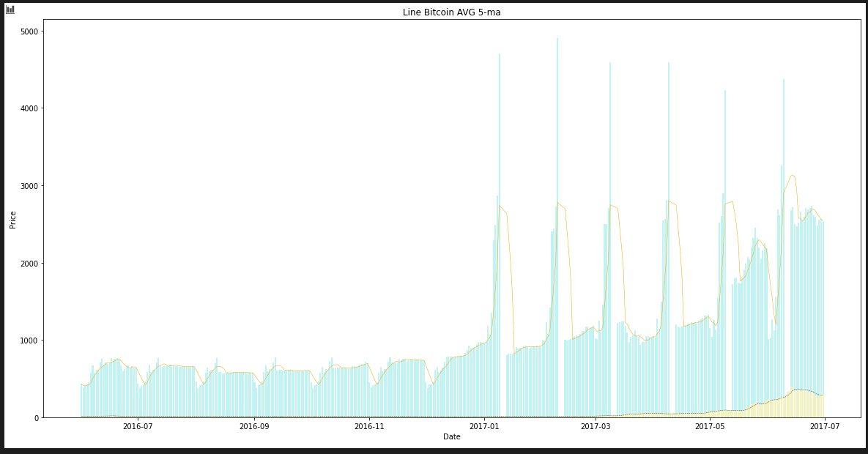Select the y-axis label 'Price'
868x454 pixels.
pos(12,220)
